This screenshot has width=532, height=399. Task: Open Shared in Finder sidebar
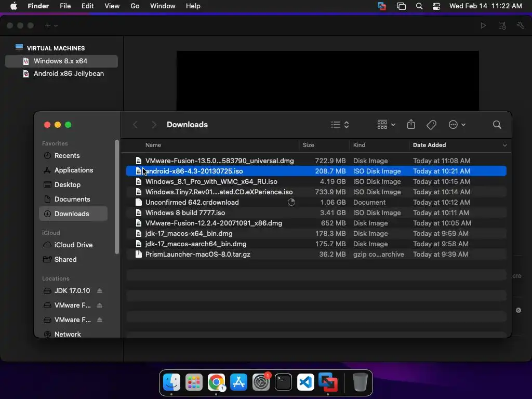[73, 259]
